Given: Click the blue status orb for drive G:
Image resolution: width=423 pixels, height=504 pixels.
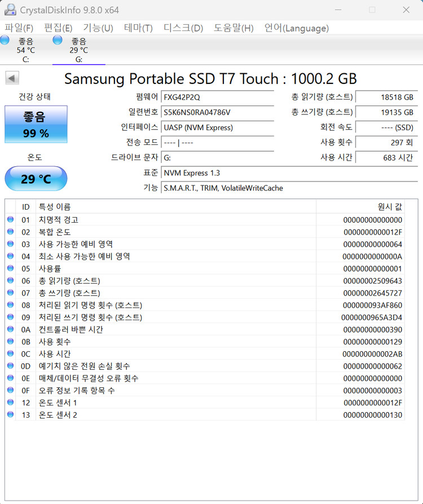Looking at the screenshot, I should click(x=58, y=40).
